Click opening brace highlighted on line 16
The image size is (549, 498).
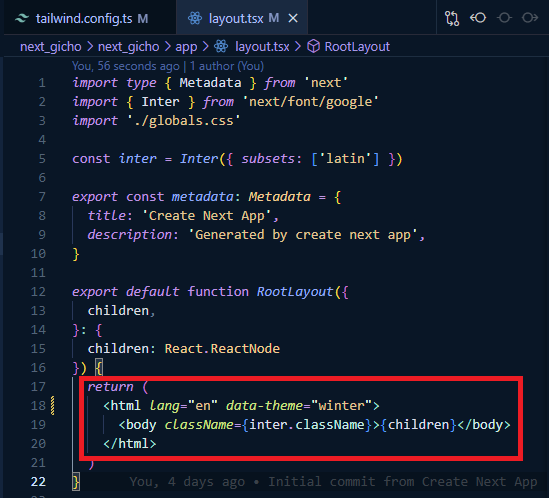[x=99, y=368]
